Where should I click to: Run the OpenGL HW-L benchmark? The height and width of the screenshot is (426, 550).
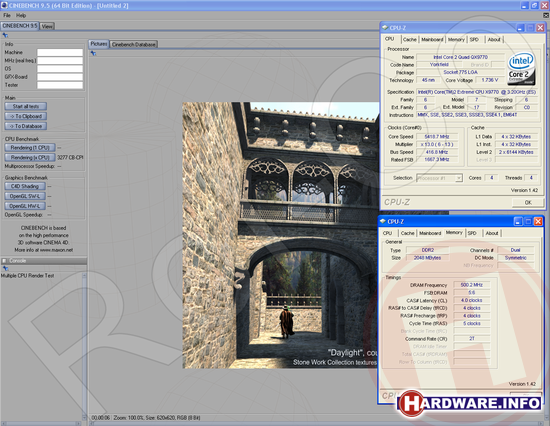(25, 206)
